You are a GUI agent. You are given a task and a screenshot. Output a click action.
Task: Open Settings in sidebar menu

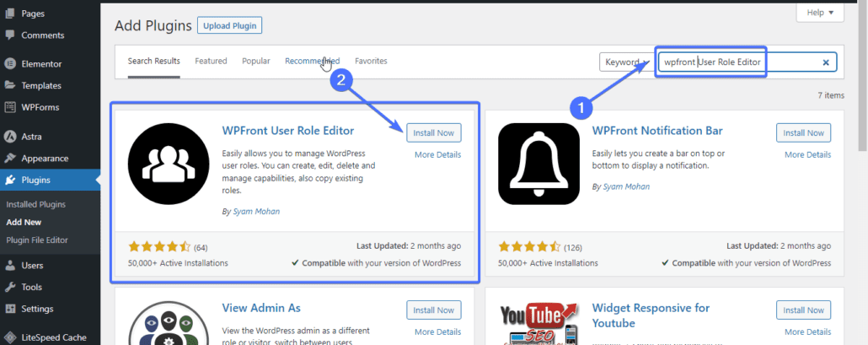[x=38, y=309]
